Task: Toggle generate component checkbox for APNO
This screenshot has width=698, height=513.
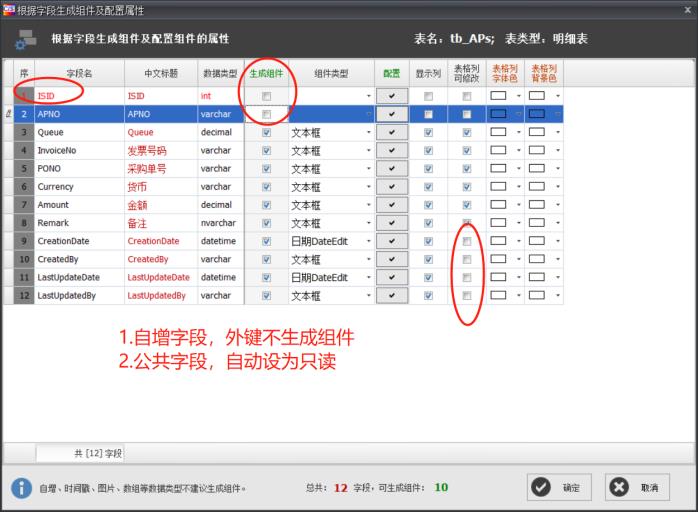Action: click(x=266, y=114)
